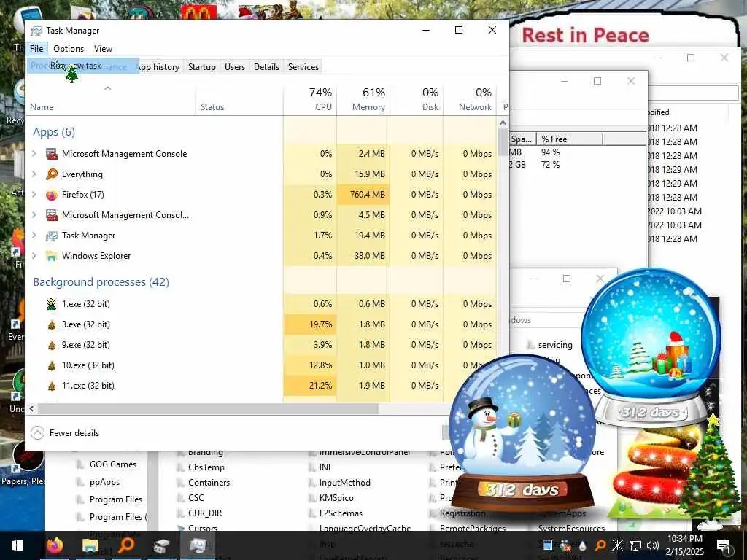Viewport: 747px width, 560px height.
Task: Click the horizontal scrollbar thumb in Task Manager
Action: pos(208,408)
